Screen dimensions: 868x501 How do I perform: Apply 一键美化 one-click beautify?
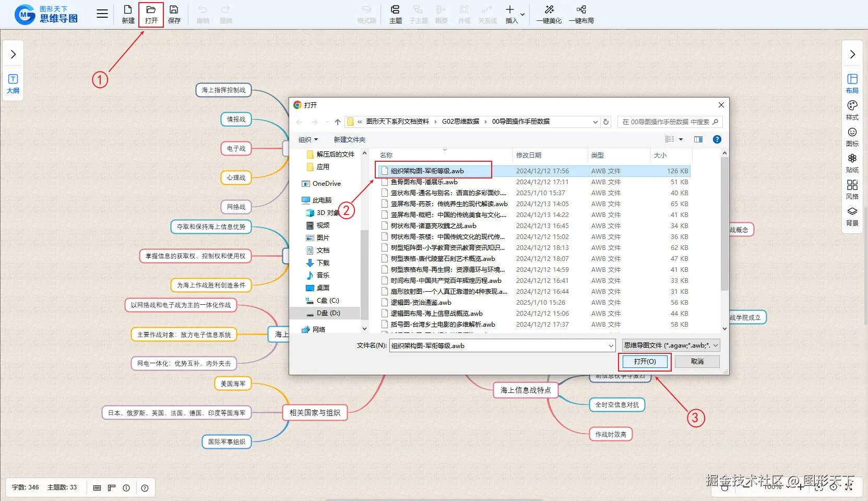(549, 14)
